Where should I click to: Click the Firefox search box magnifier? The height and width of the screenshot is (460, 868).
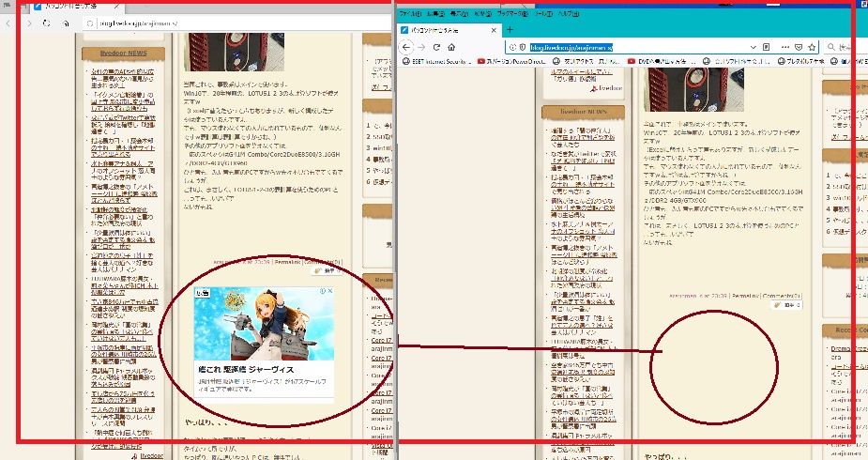(x=830, y=48)
